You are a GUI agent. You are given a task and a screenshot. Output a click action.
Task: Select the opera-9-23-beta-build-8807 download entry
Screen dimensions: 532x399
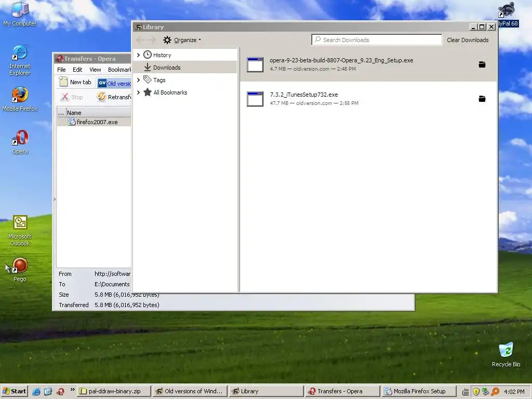click(368, 64)
